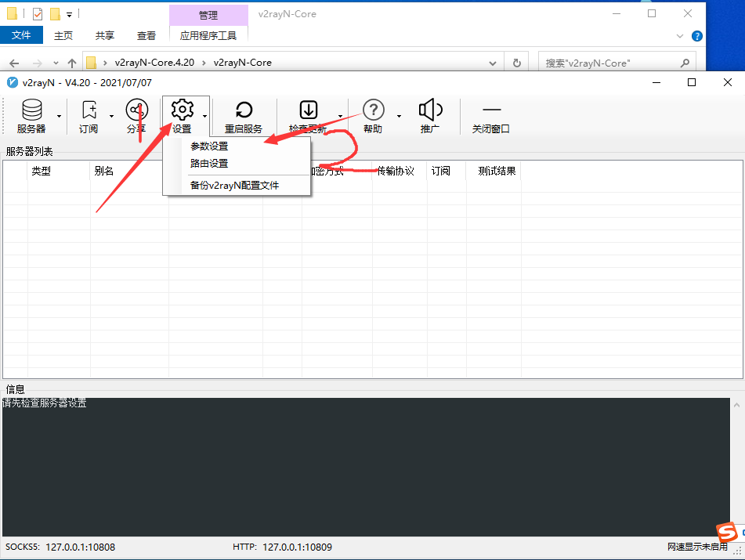Viewport: 745px width, 560px height.
Task: Expand the 帮助 dropdown arrow
Action: coord(399,117)
